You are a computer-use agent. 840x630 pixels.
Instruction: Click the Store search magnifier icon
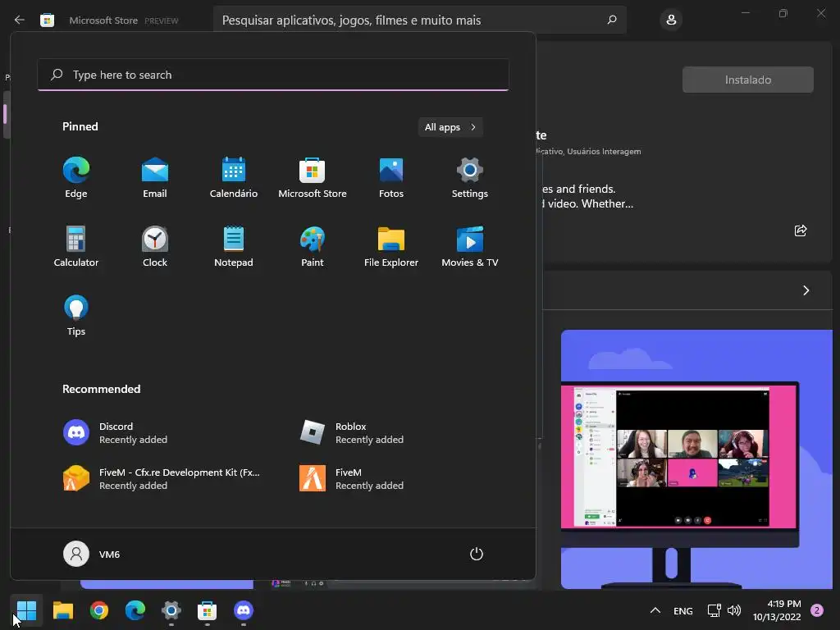point(612,20)
